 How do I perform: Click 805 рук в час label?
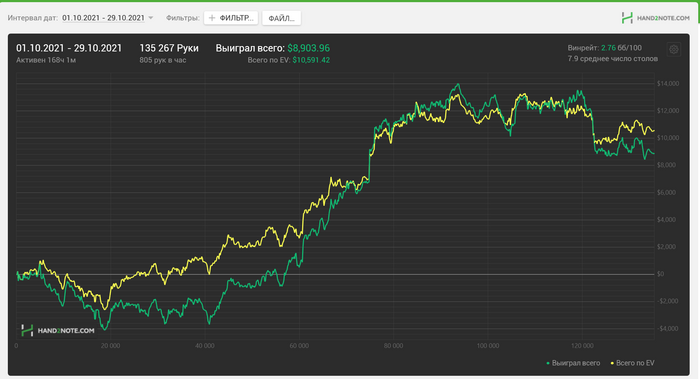click(162, 60)
